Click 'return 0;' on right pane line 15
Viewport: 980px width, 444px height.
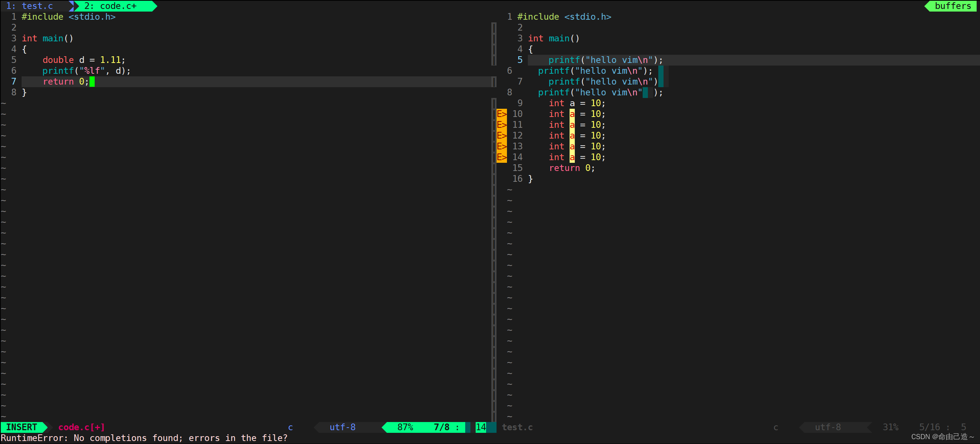[x=572, y=168]
